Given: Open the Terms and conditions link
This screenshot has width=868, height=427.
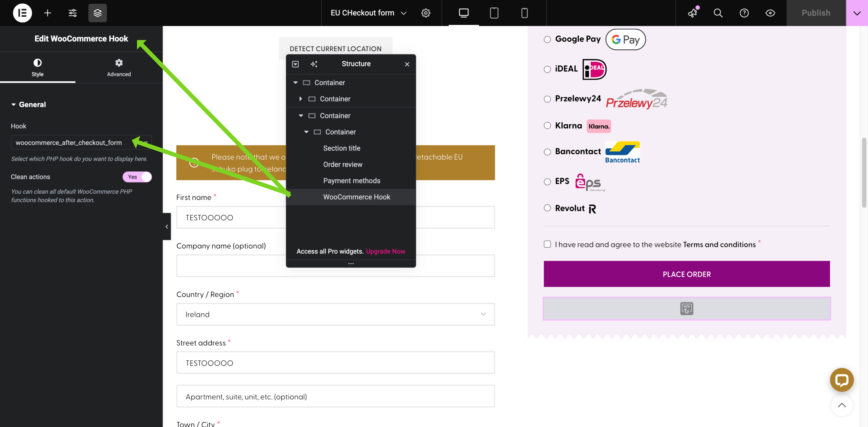Looking at the screenshot, I should pos(719,245).
